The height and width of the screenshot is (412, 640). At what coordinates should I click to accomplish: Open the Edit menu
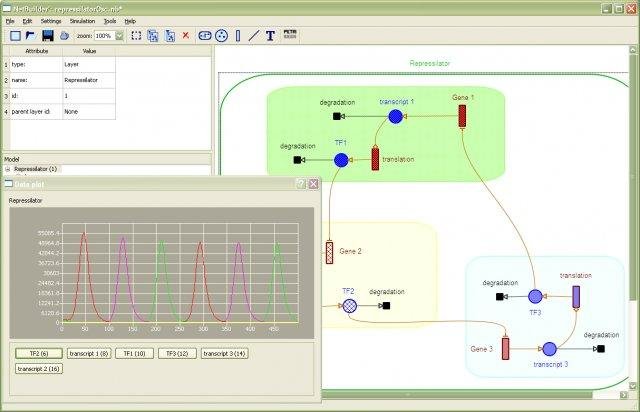[27, 21]
